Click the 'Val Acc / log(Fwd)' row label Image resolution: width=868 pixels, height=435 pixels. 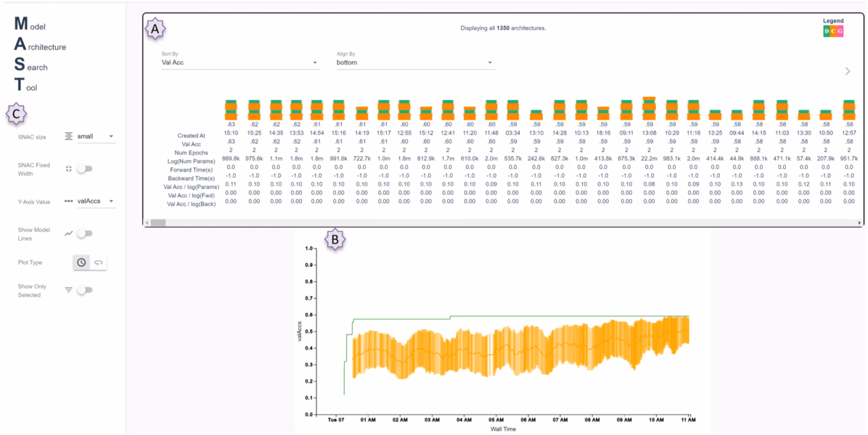tap(190, 196)
